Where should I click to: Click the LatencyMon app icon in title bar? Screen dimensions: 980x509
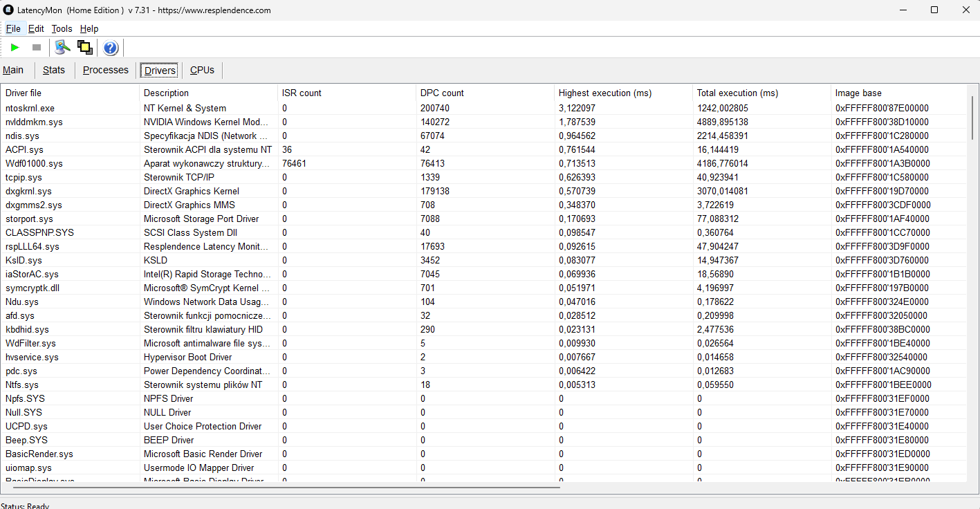click(x=9, y=10)
